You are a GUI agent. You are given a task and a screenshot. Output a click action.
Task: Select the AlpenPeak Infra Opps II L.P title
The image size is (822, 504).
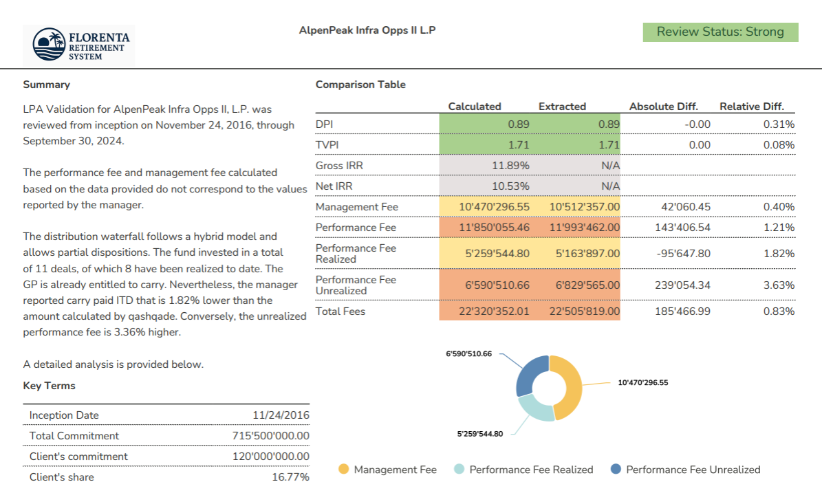[x=367, y=30]
